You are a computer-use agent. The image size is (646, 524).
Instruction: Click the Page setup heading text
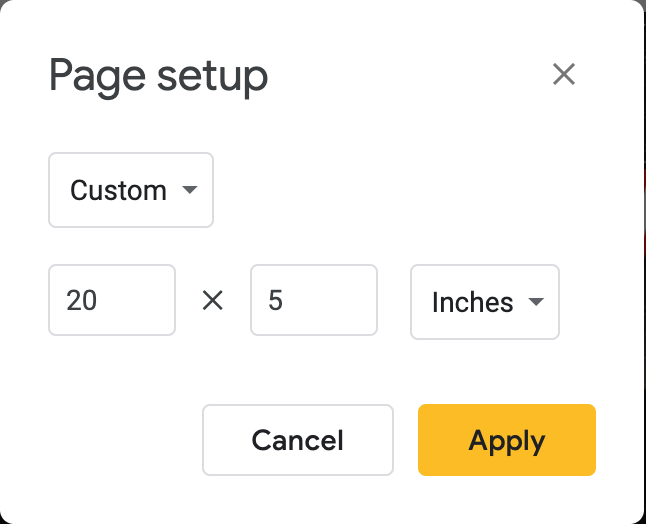[158, 77]
